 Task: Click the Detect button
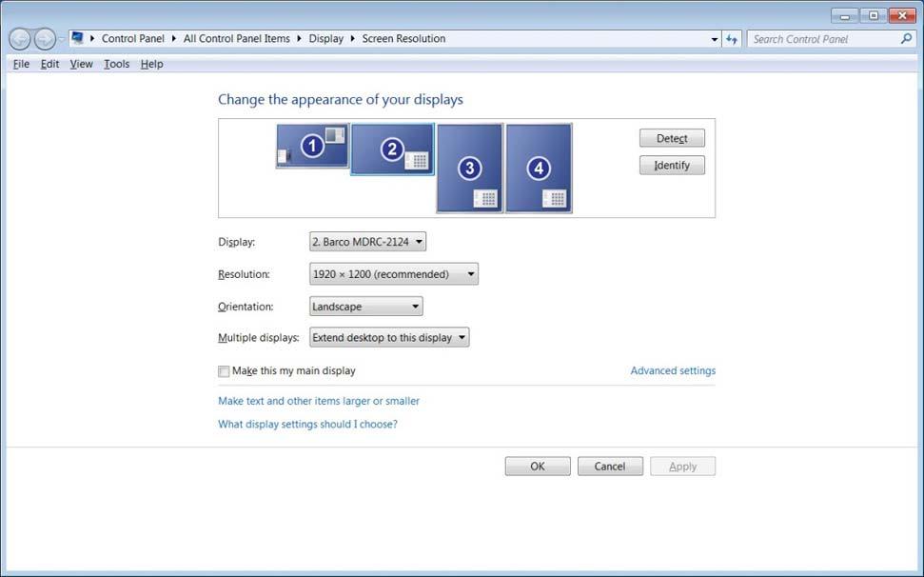(x=672, y=138)
